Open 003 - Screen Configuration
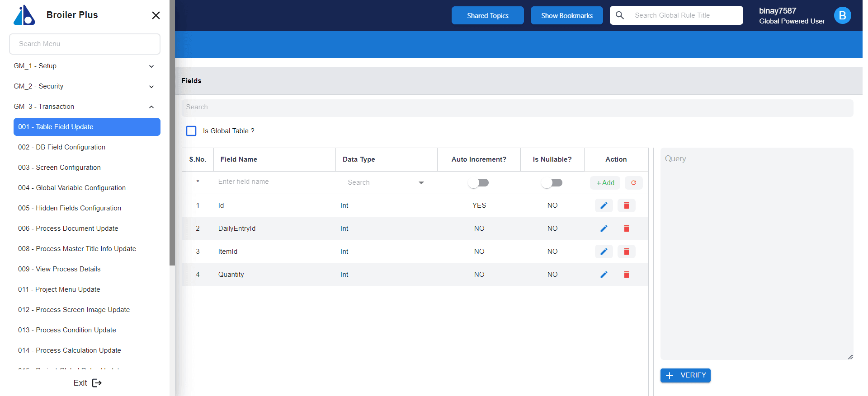The height and width of the screenshot is (396, 868). click(87, 168)
